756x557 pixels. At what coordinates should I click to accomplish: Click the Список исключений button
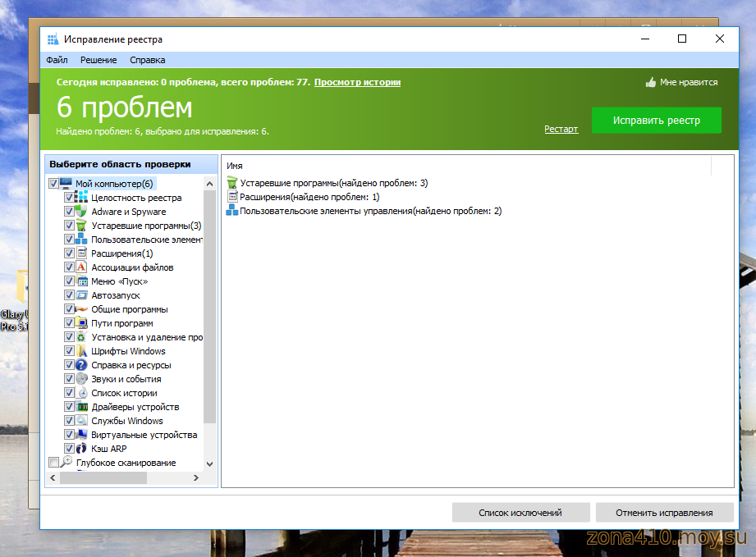(x=520, y=513)
